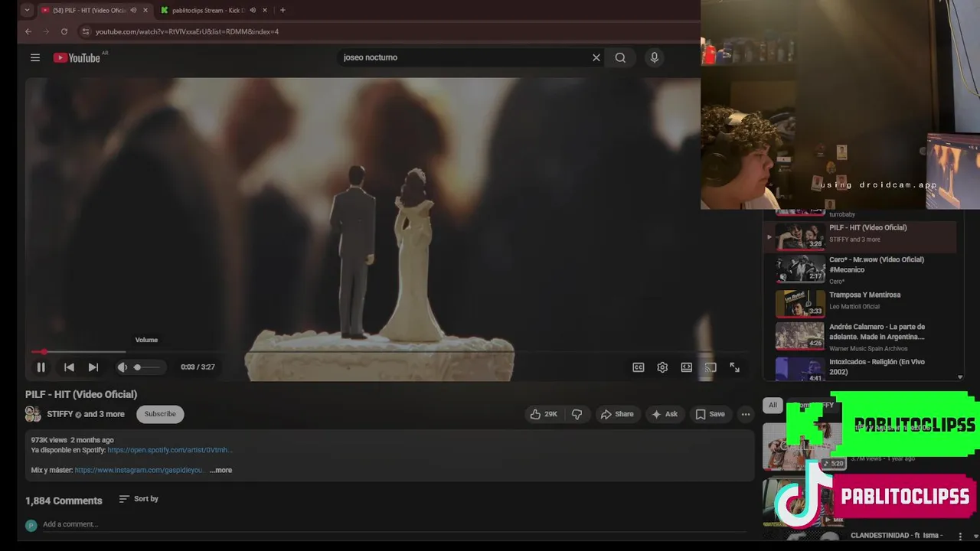Go forward in the browser
980x551 pixels.
(x=46, y=31)
